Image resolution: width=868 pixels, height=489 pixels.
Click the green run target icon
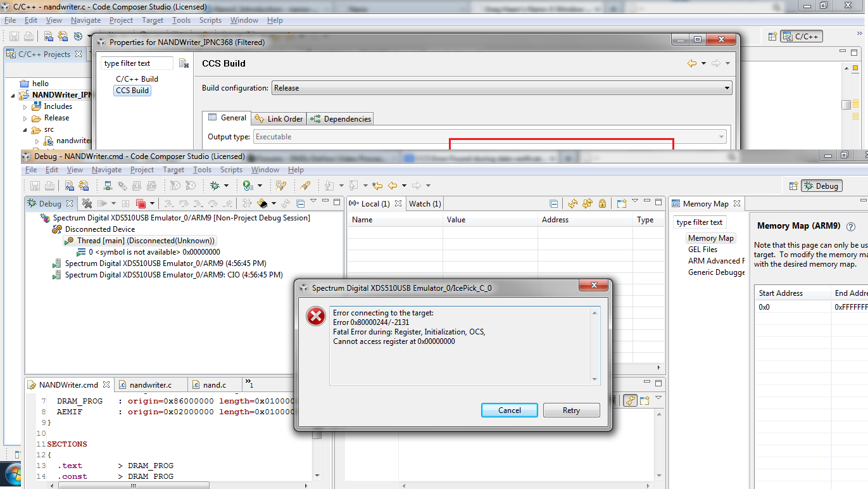pos(248,186)
